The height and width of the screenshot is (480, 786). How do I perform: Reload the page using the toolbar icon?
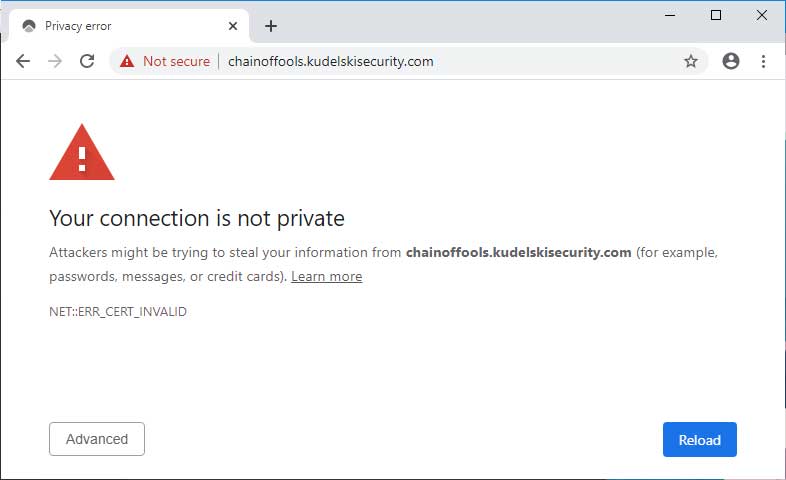tap(87, 61)
